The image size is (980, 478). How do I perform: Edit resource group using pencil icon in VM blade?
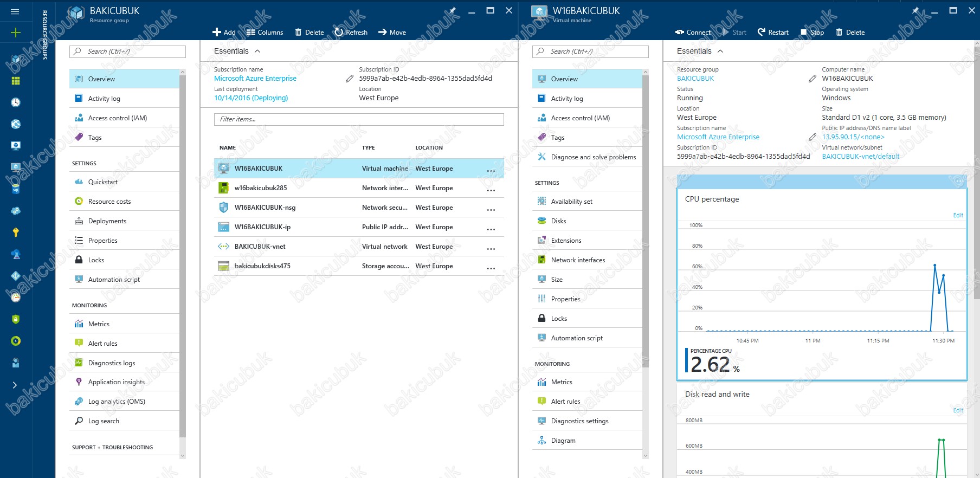pyautogui.click(x=813, y=79)
